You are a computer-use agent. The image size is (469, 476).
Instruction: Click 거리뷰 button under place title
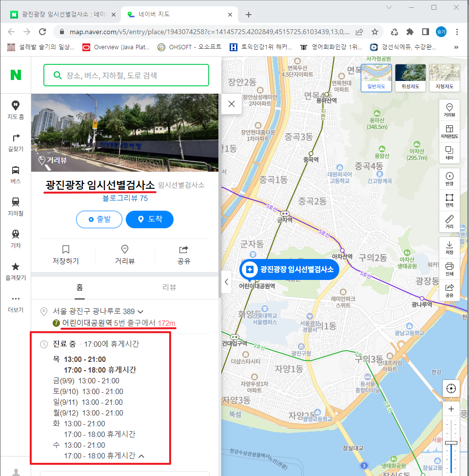(x=125, y=255)
